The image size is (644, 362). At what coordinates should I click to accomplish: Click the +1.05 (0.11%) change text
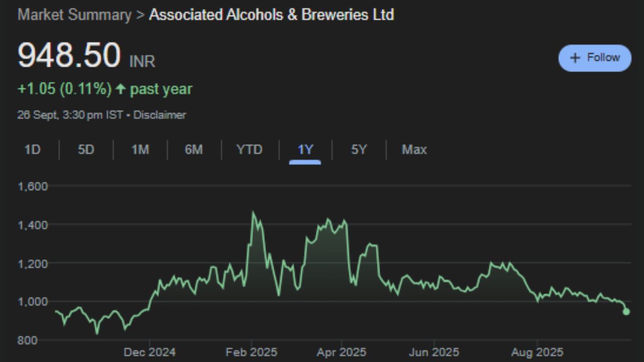(x=64, y=88)
